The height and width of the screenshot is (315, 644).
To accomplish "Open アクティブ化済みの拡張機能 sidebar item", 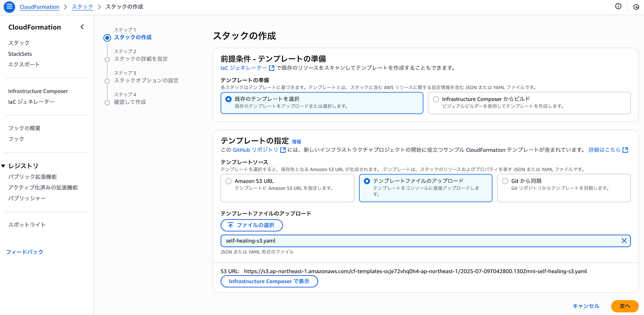I will (x=43, y=187).
